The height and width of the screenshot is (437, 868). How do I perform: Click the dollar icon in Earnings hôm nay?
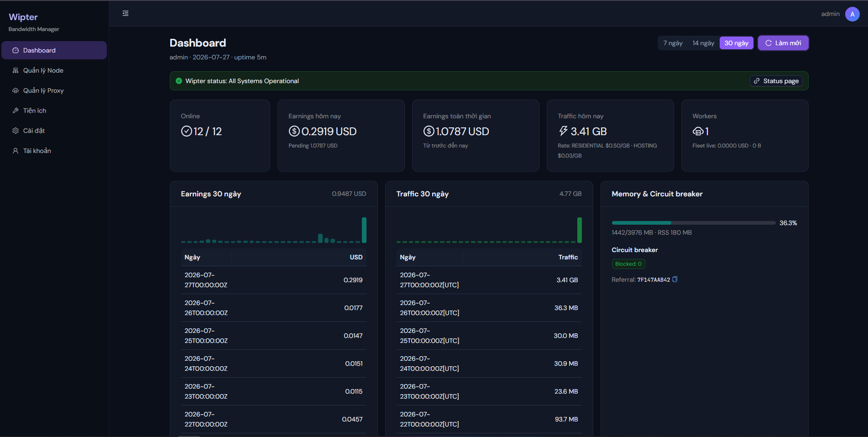(x=294, y=131)
